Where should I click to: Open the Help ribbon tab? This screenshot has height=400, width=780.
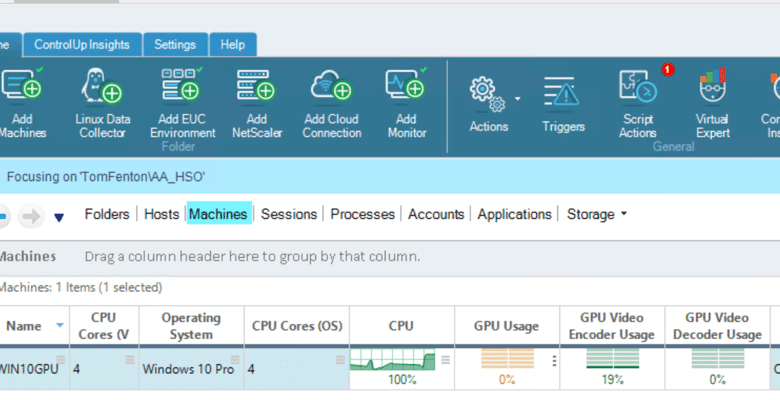233,45
